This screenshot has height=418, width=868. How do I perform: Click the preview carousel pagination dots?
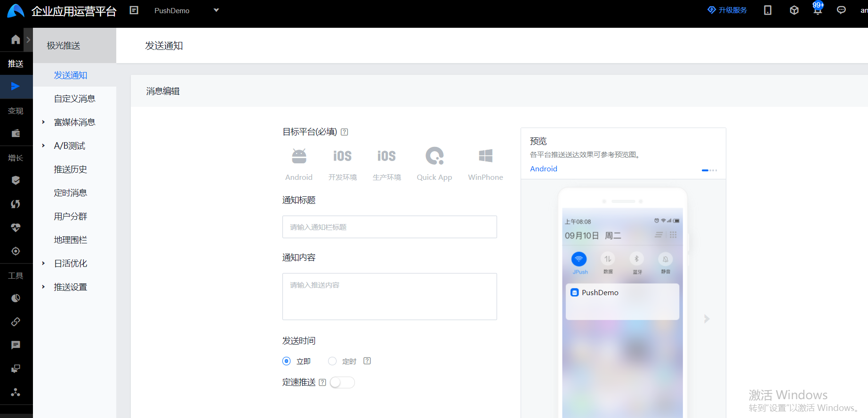pyautogui.click(x=709, y=170)
